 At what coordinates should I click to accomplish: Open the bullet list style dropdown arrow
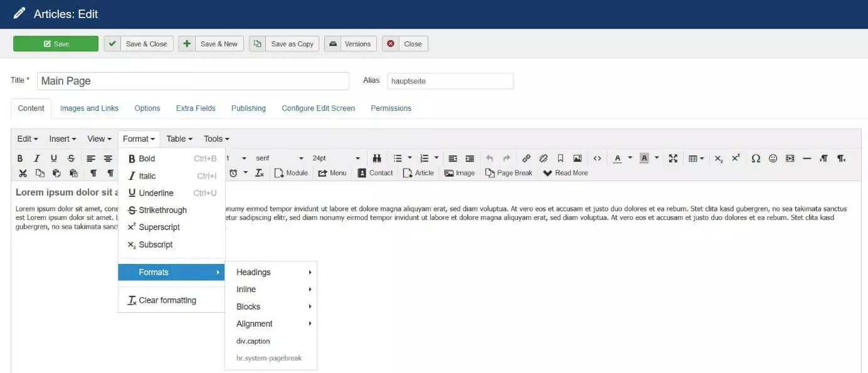click(410, 159)
